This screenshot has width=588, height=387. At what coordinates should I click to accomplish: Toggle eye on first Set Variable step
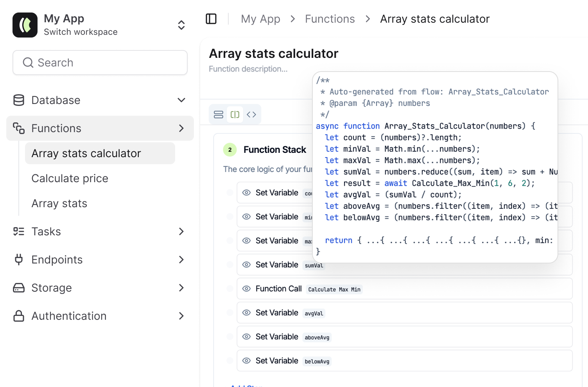pos(246,193)
